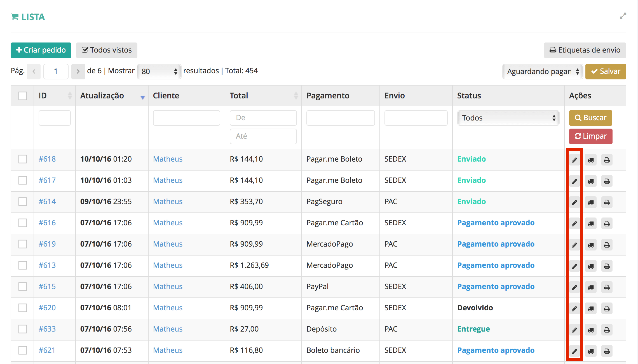This screenshot has width=638, height=364.
Task: Click the Limpar reset button
Action: point(590,136)
